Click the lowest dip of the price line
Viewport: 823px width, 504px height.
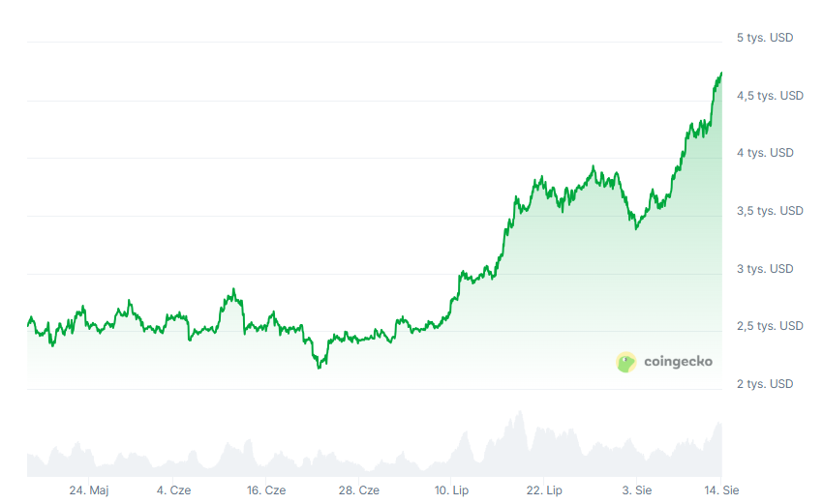pyautogui.click(x=320, y=368)
